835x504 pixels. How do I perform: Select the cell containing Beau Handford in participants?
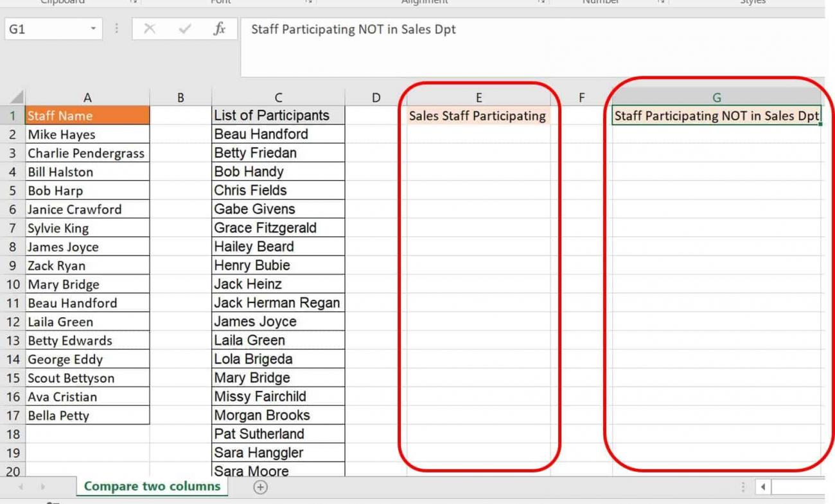[278, 134]
